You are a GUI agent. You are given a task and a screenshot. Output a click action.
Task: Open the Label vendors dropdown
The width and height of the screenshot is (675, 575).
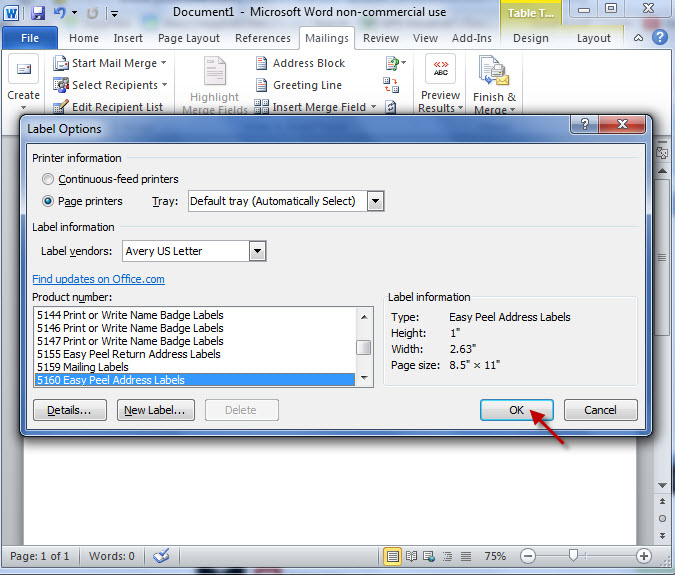[257, 251]
